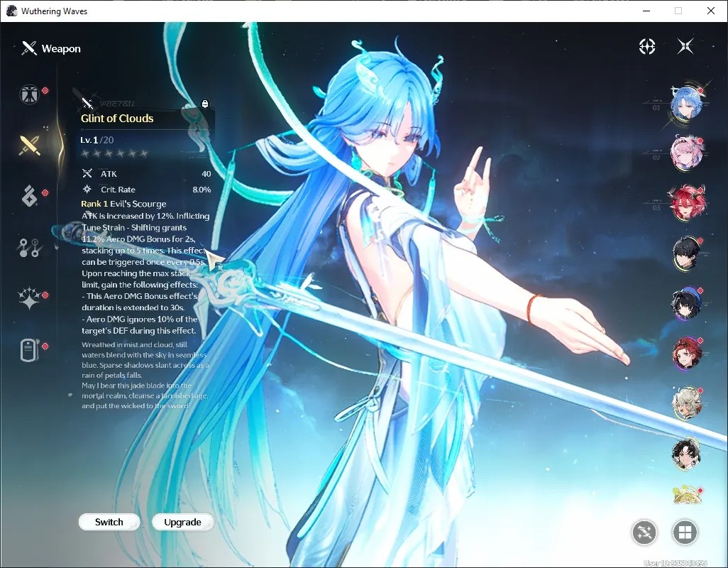Toggle the weapon lock icon

[x=205, y=104]
